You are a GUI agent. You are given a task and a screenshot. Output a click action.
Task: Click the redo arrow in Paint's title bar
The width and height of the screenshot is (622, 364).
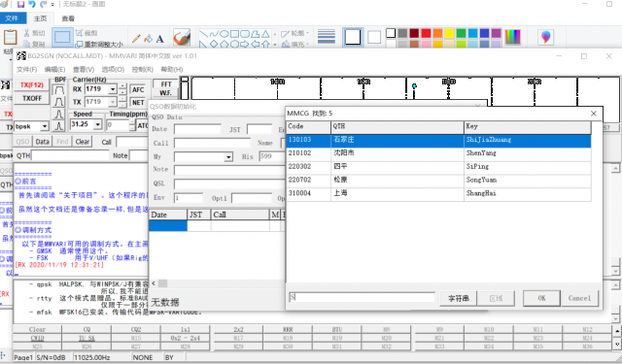pyautogui.click(x=43, y=4)
